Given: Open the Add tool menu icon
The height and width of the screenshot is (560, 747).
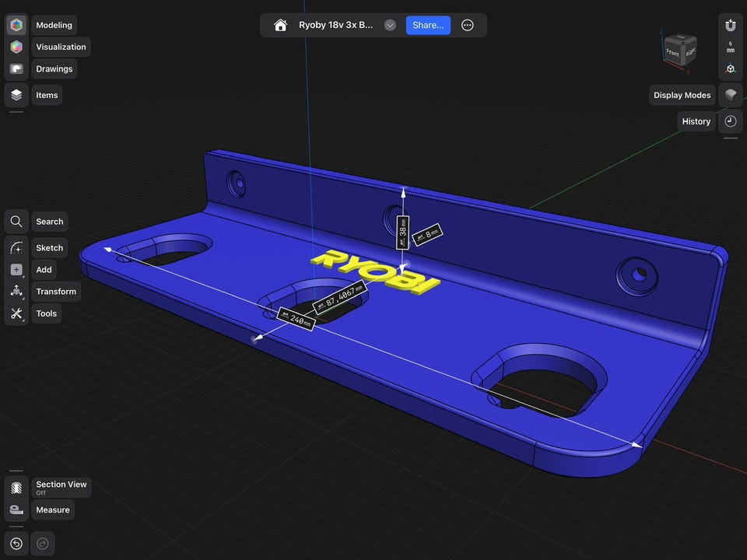Looking at the screenshot, I should pos(16,270).
